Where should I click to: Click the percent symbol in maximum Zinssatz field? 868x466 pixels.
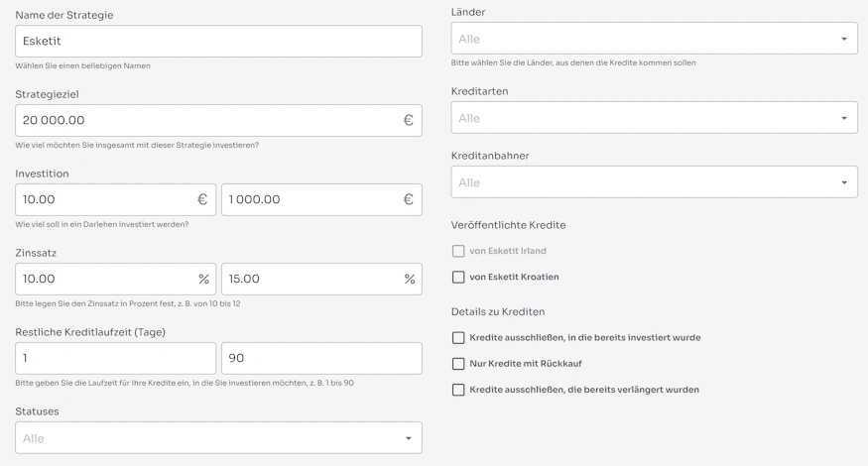[409, 279]
